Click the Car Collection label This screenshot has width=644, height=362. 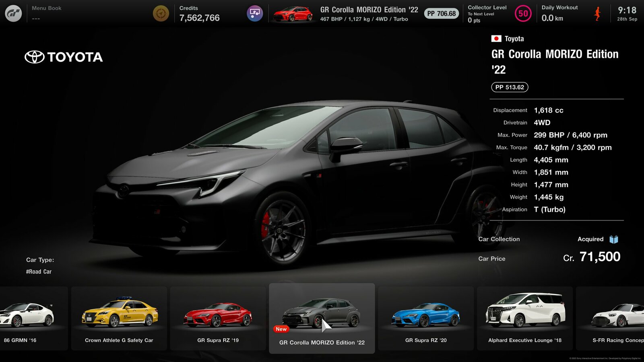coord(499,239)
